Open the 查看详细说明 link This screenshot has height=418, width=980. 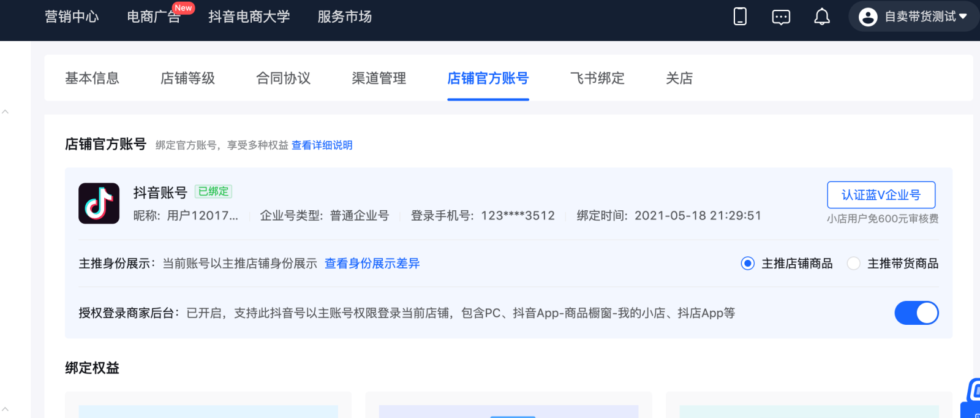click(322, 145)
